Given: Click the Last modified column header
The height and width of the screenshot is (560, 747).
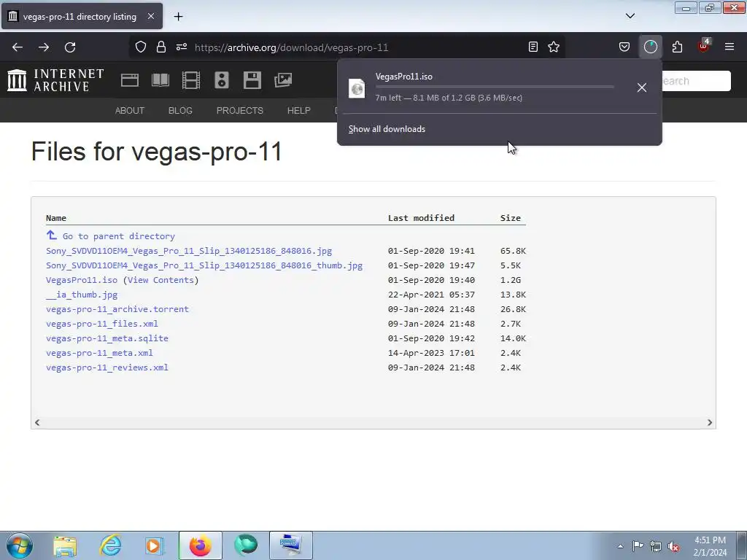Looking at the screenshot, I should coord(421,218).
